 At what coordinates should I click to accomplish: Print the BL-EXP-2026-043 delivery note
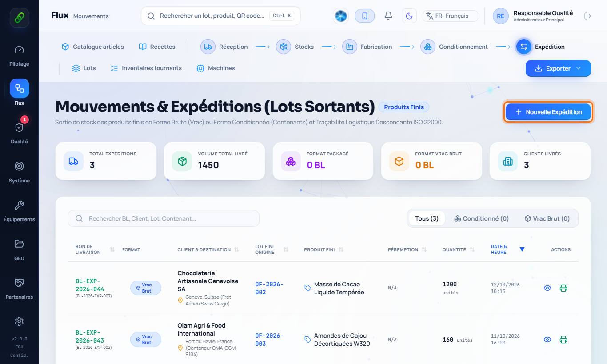563,340
